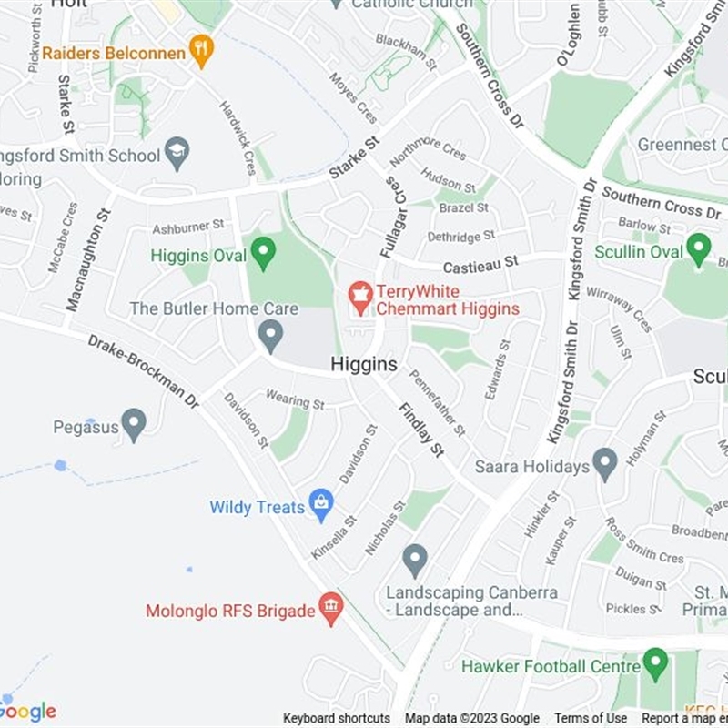Open the Saara Holidays pin
This screenshot has width=728, height=728.
click(604, 465)
